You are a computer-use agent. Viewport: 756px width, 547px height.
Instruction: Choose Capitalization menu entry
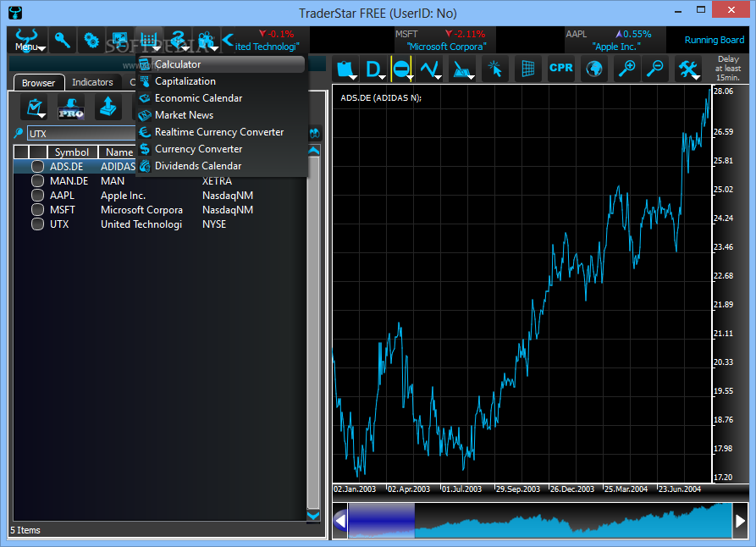pyautogui.click(x=222, y=81)
